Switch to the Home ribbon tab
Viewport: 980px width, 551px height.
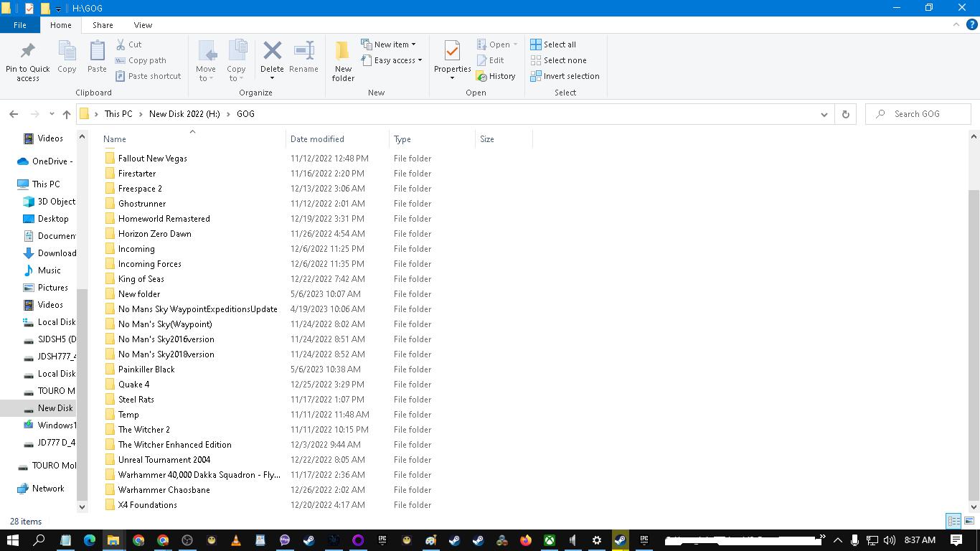coord(61,25)
